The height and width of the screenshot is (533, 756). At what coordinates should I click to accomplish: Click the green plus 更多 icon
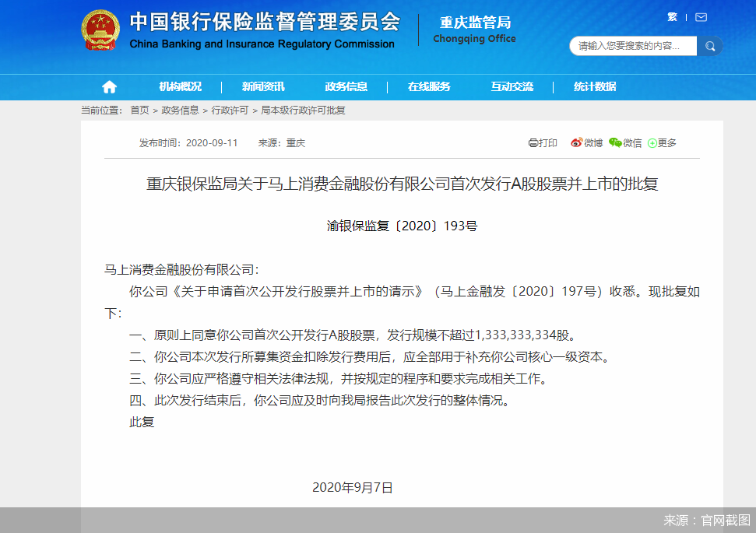[x=652, y=143]
